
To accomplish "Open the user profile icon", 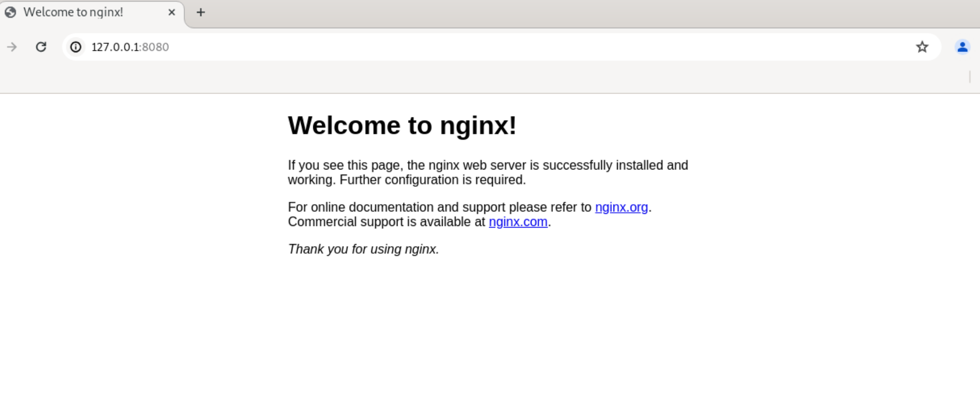I will click(962, 47).
